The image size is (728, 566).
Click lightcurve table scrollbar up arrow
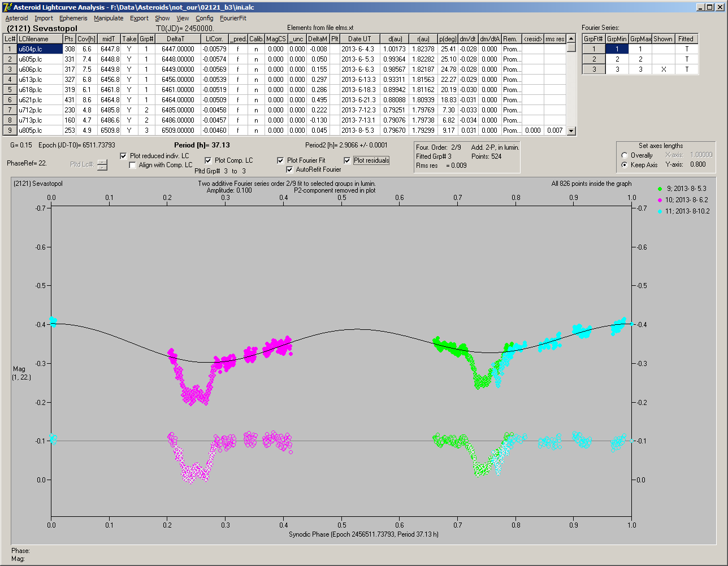pyautogui.click(x=571, y=38)
